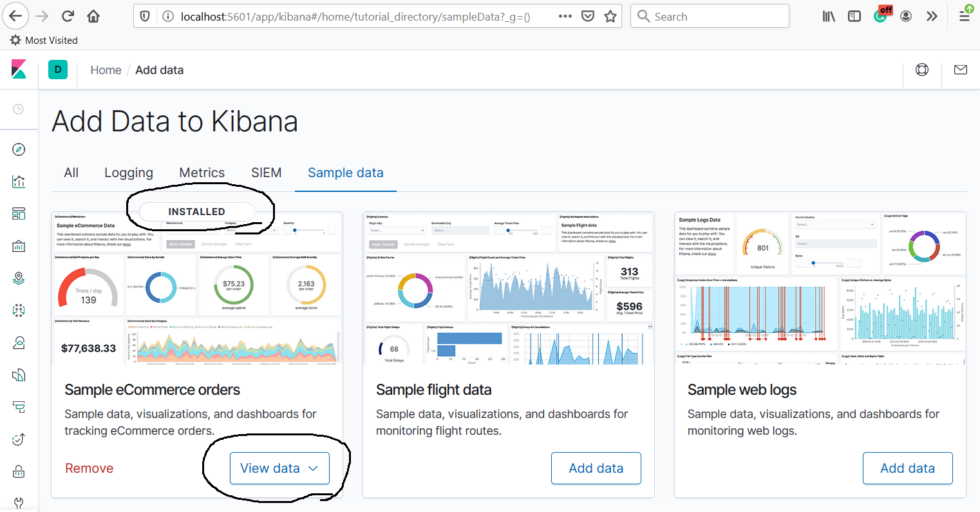Open Discover compass icon in sidebar
The image size is (980, 512).
click(x=19, y=149)
